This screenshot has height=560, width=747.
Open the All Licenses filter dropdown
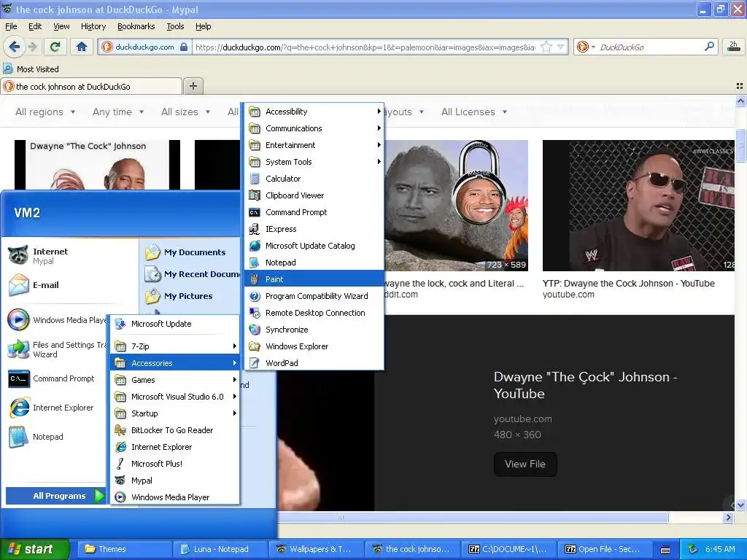click(x=474, y=112)
